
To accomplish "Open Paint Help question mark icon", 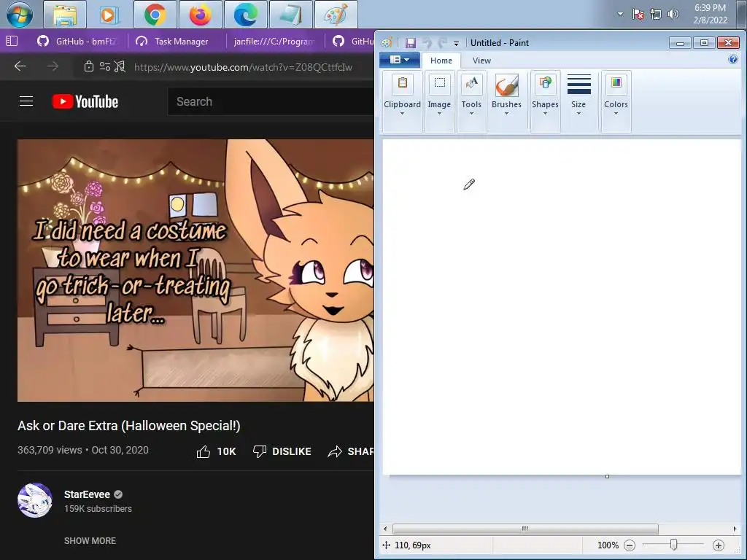I will coord(732,60).
